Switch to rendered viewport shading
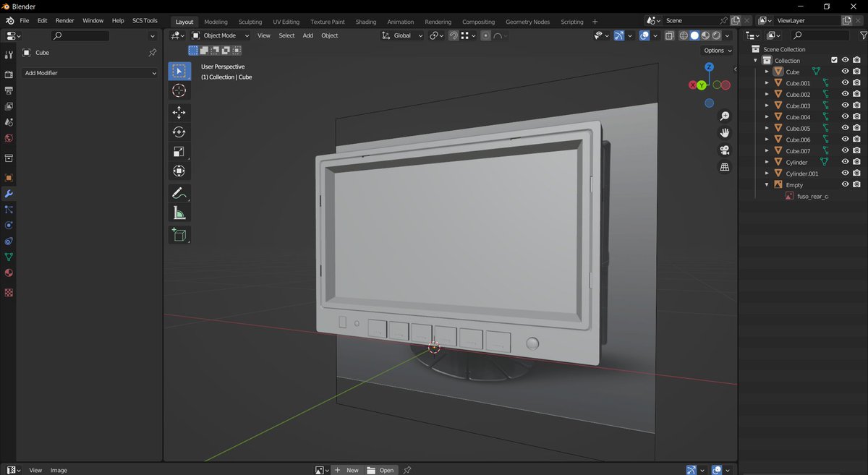This screenshot has height=475, width=868. point(716,35)
